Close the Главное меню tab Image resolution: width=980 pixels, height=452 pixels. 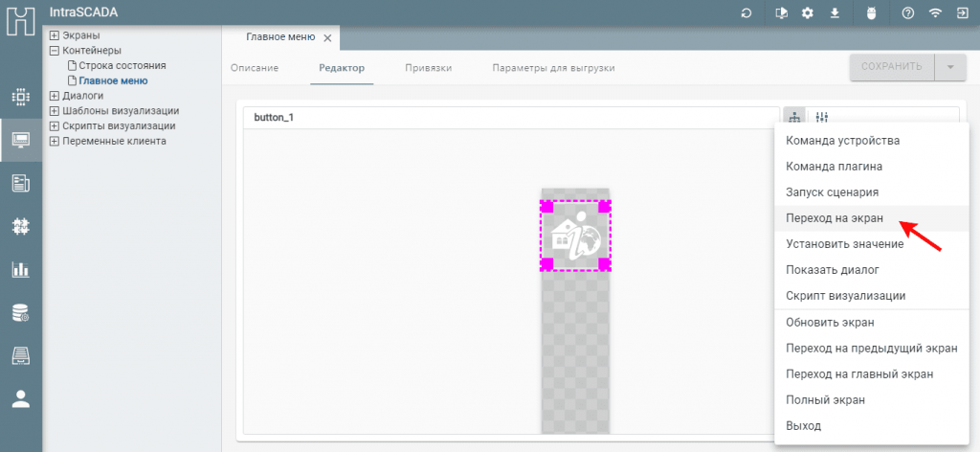tap(327, 38)
